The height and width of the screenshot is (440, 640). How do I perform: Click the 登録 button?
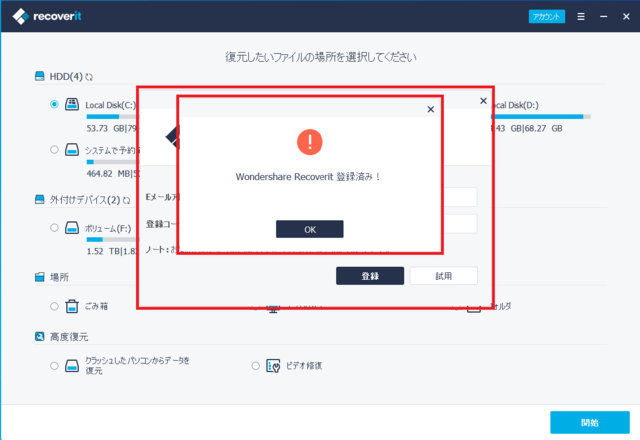(370, 276)
